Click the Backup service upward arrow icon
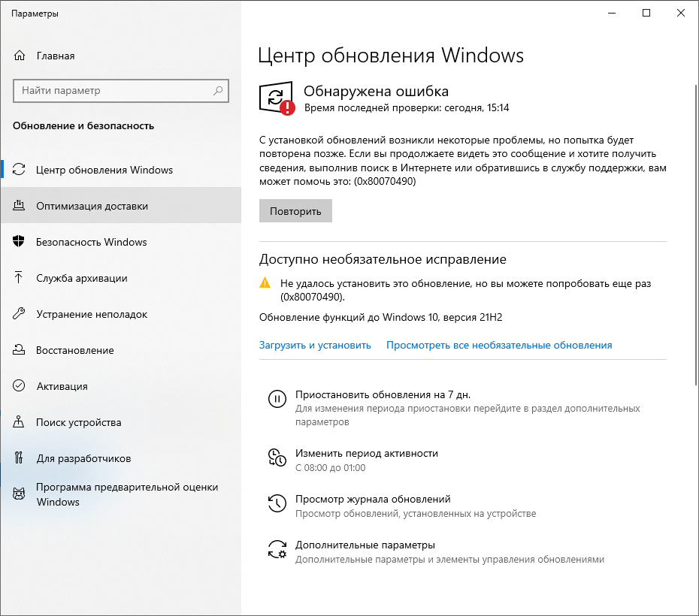The height and width of the screenshot is (616, 699). coord(18,277)
